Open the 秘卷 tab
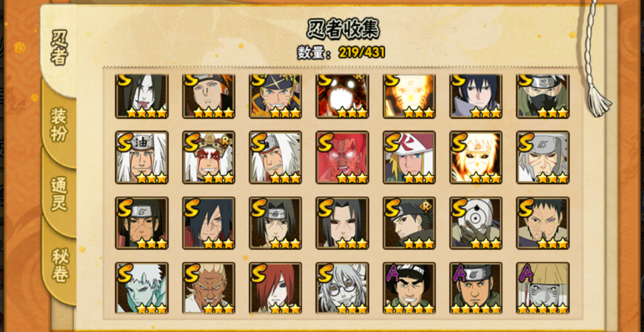Viewport: 644px width, 332px height. click(x=58, y=265)
